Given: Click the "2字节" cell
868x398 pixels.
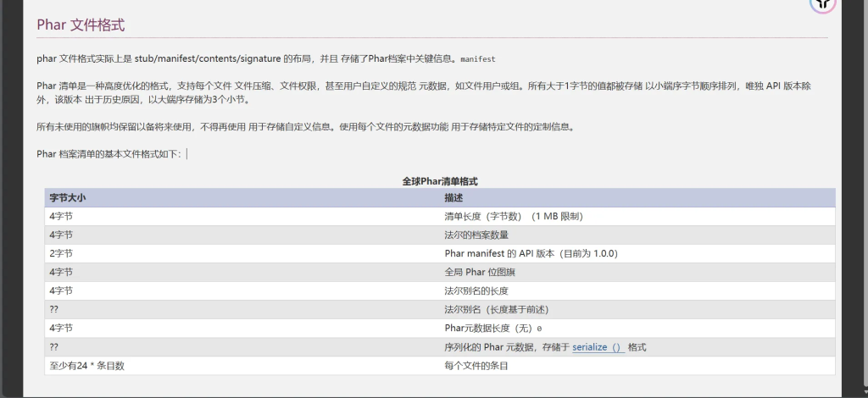Looking at the screenshot, I should click(x=61, y=253).
